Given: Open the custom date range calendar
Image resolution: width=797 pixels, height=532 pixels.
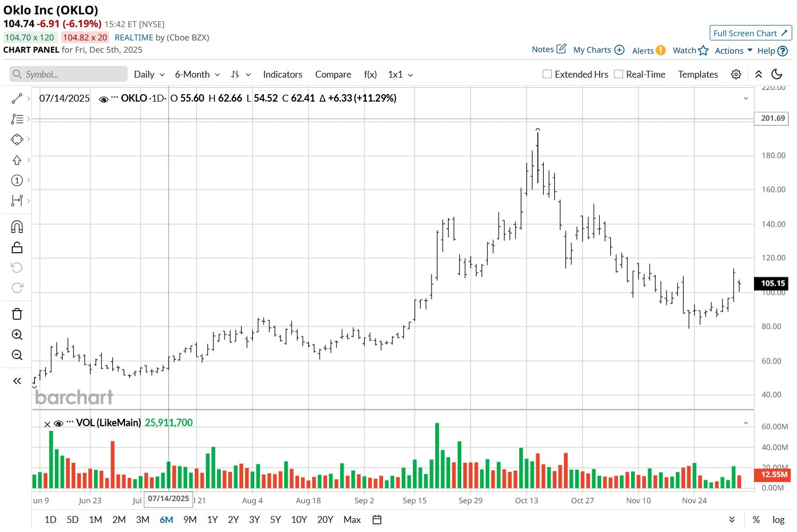Looking at the screenshot, I should [x=377, y=520].
